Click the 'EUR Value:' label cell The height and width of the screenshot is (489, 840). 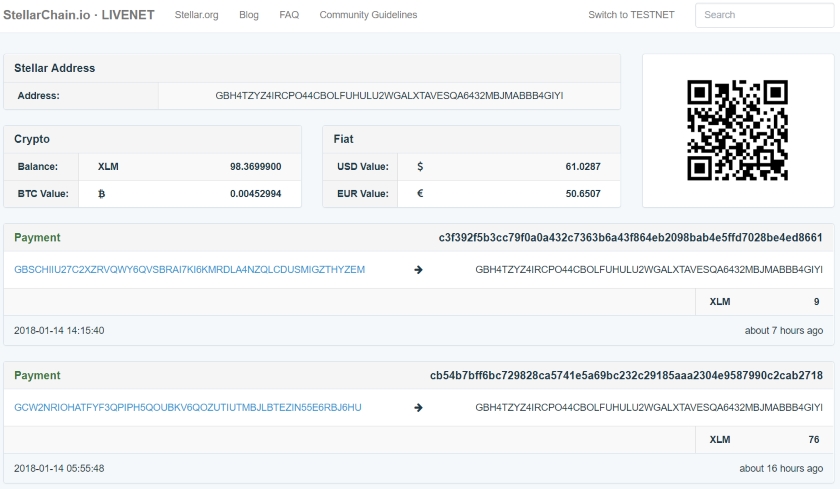click(x=361, y=194)
